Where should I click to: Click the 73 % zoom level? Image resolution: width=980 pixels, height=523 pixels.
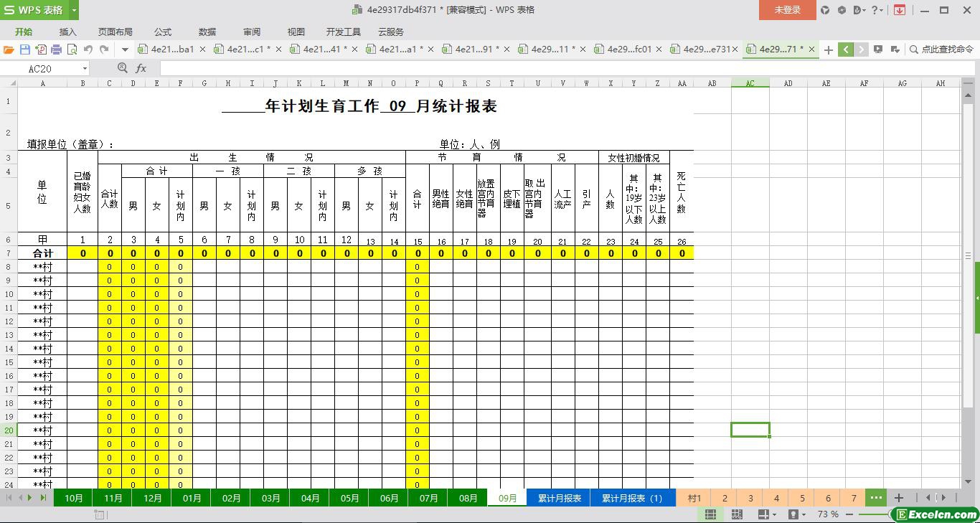coord(827,514)
